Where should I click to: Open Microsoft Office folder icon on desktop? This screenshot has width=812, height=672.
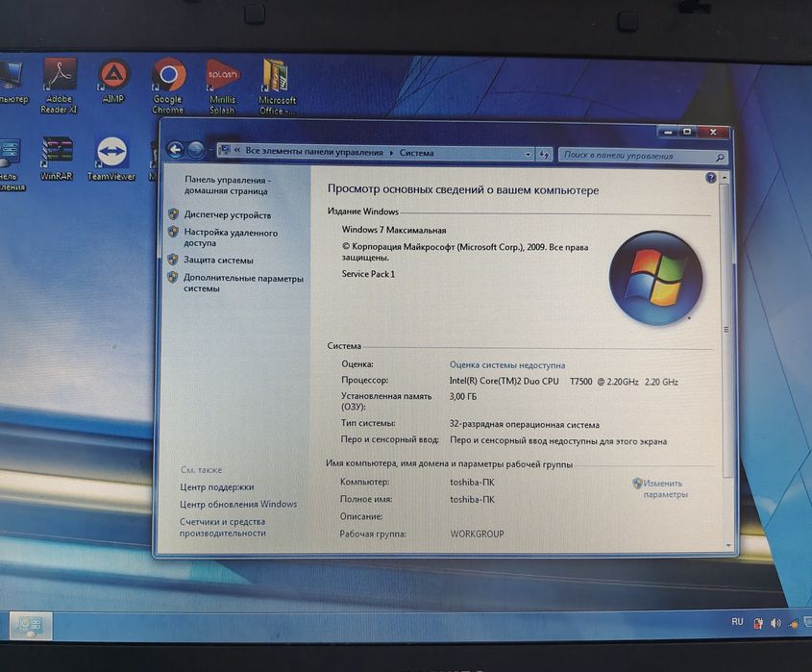point(277,87)
